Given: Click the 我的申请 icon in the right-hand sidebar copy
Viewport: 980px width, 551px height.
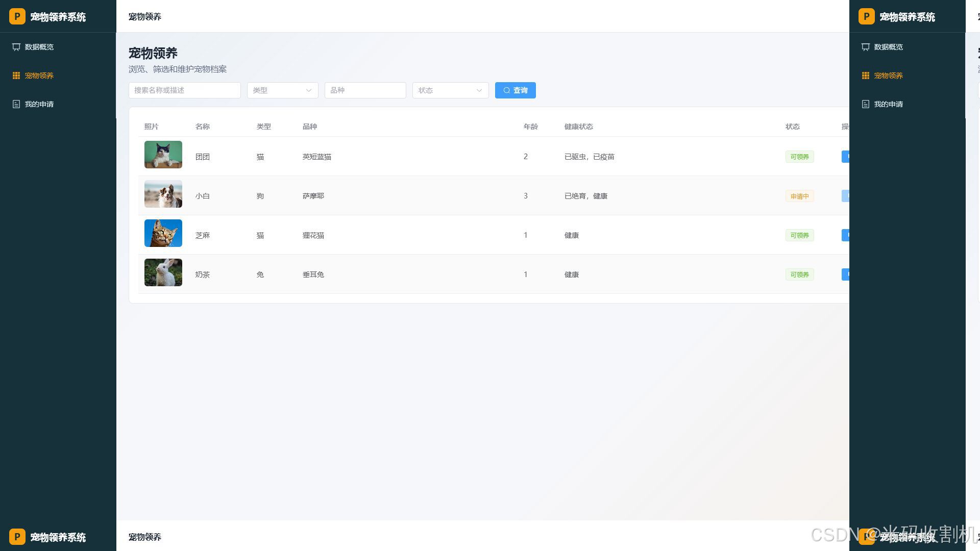Looking at the screenshot, I should coord(866,104).
